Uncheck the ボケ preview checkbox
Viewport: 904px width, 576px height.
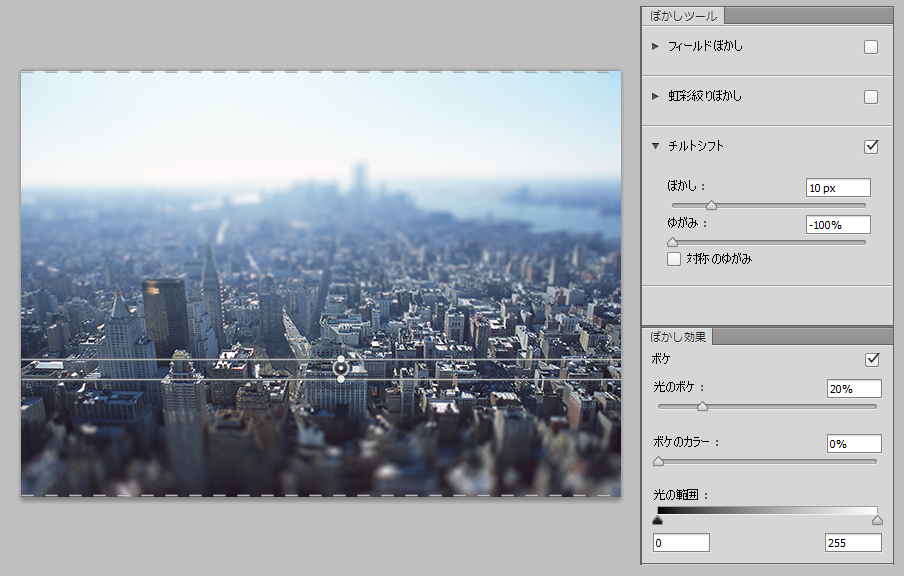point(871,359)
